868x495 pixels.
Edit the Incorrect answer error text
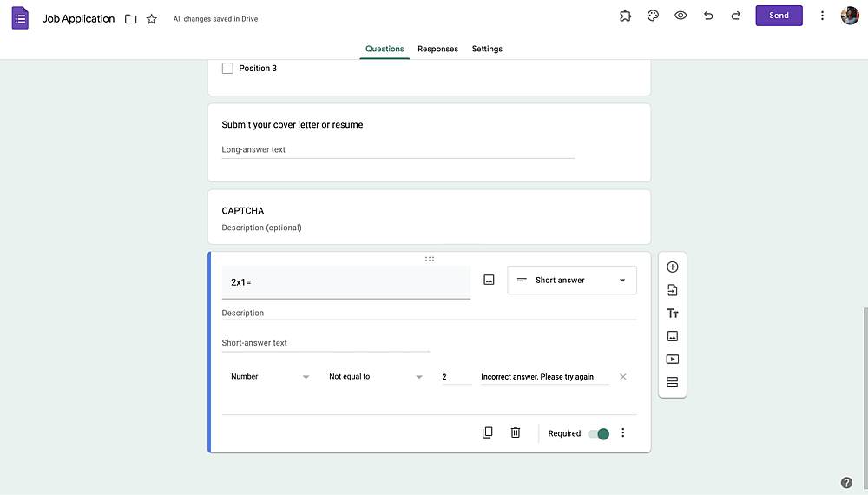(x=545, y=377)
